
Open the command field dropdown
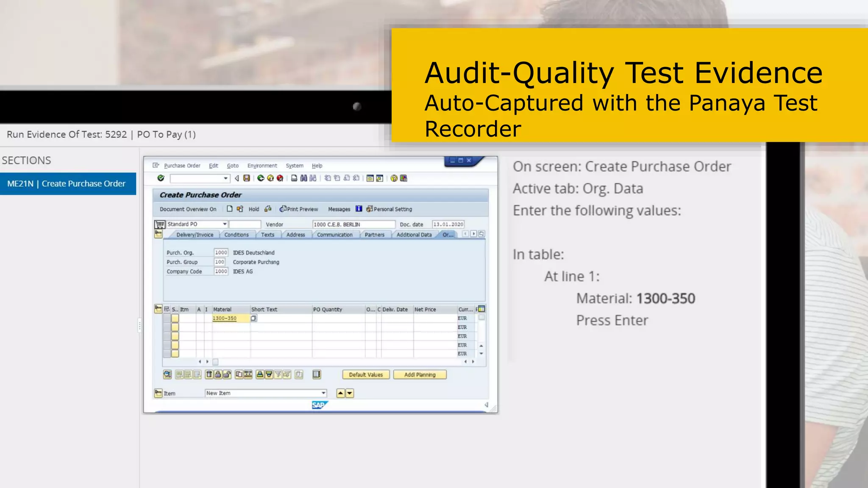[226, 178]
